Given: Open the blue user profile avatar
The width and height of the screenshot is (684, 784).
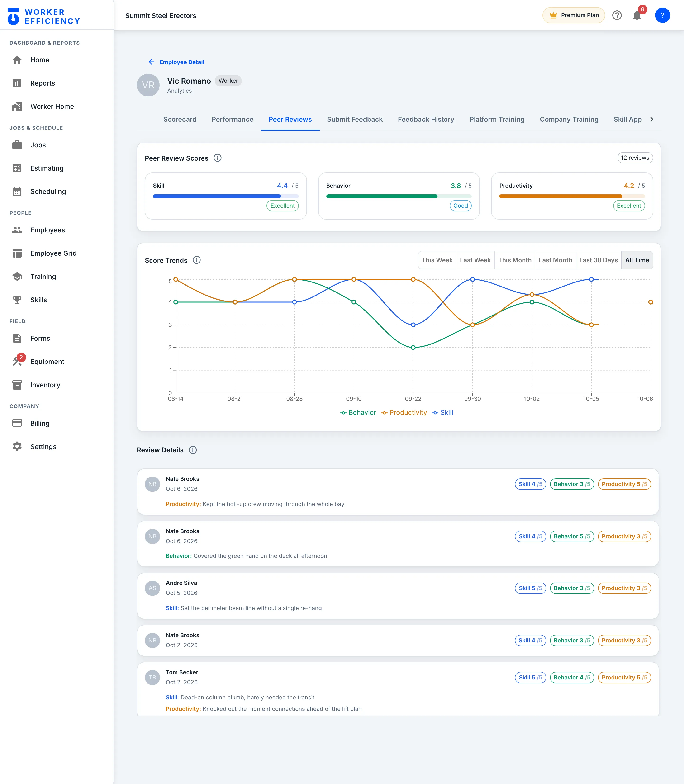Looking at the screenshot, I should 662,15.
